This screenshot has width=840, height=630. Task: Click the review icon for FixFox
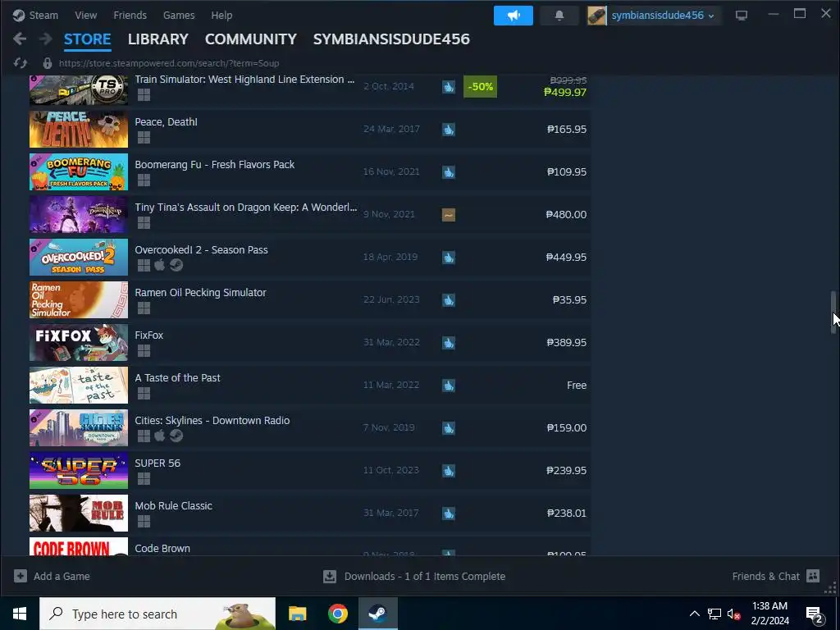[449, 343]
